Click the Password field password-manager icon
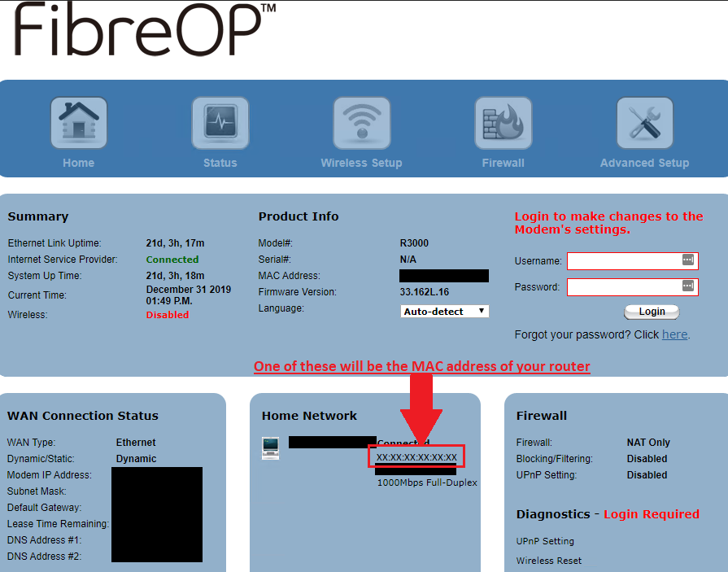This screenshot has width=728, height=572. [687, 286]
